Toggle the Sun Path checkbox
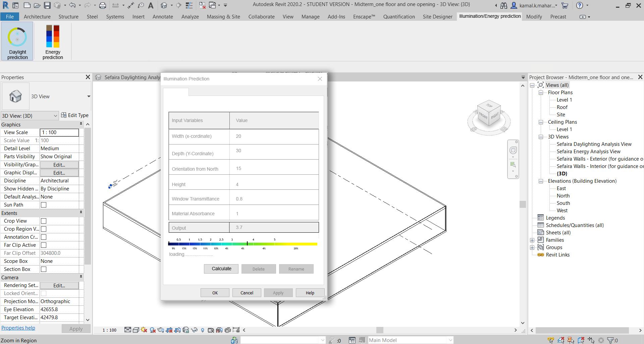 point(44,205)
